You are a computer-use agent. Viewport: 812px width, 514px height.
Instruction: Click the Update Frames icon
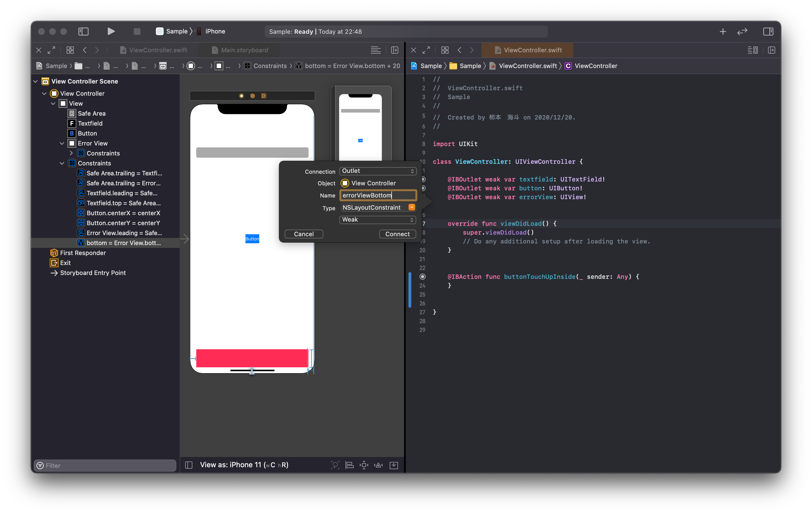tap(335, 465)
